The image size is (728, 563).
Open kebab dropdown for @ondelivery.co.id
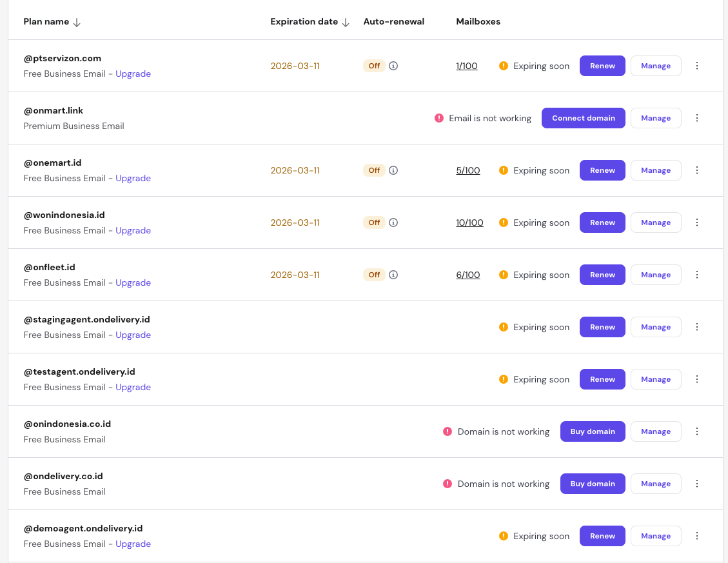pyautogui.click(x=696, y=484)
